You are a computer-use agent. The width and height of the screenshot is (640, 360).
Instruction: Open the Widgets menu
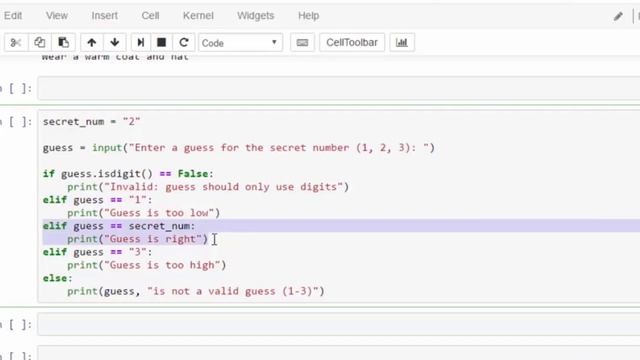(256, 16)
